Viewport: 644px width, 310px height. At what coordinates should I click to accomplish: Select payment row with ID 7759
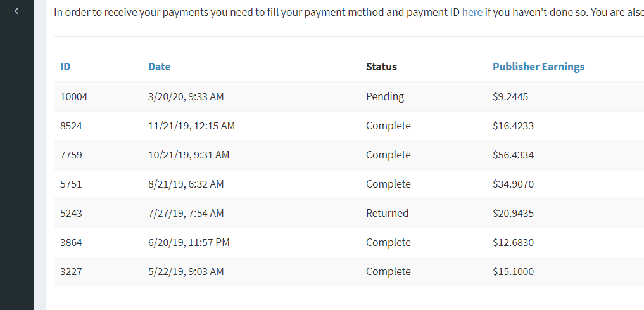(71, 155)
